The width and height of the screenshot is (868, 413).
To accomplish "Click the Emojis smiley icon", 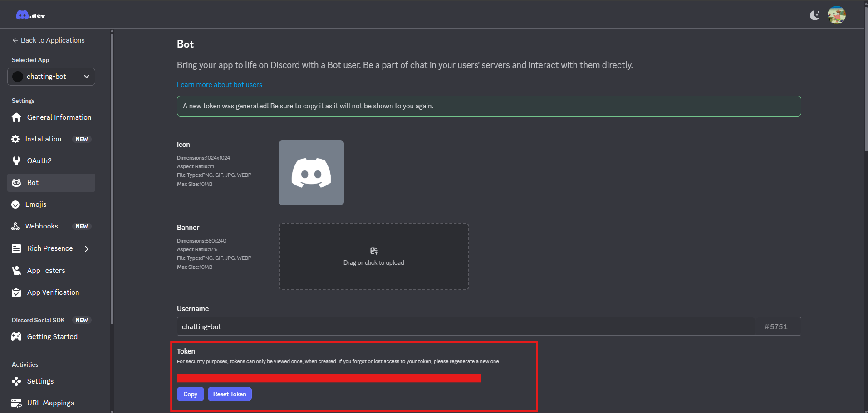I will pos(16,204).
